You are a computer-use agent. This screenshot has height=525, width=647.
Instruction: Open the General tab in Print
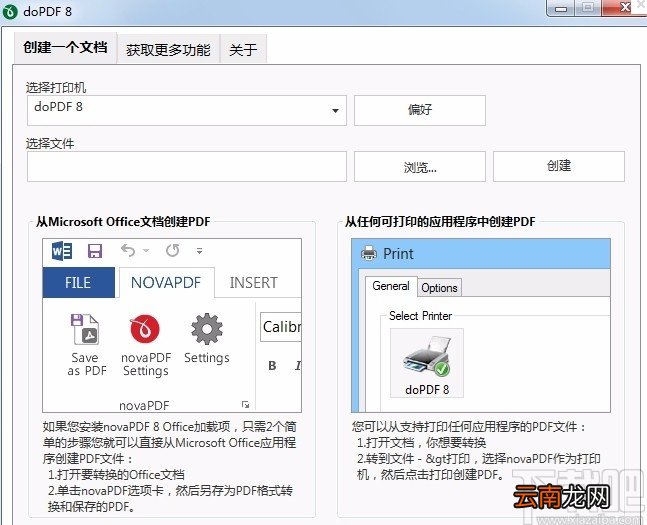click(391, 286)
